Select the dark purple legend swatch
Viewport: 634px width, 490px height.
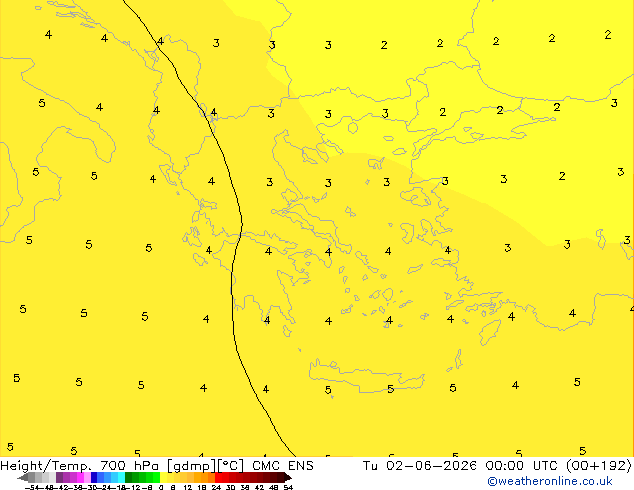[x=59, y=477]
